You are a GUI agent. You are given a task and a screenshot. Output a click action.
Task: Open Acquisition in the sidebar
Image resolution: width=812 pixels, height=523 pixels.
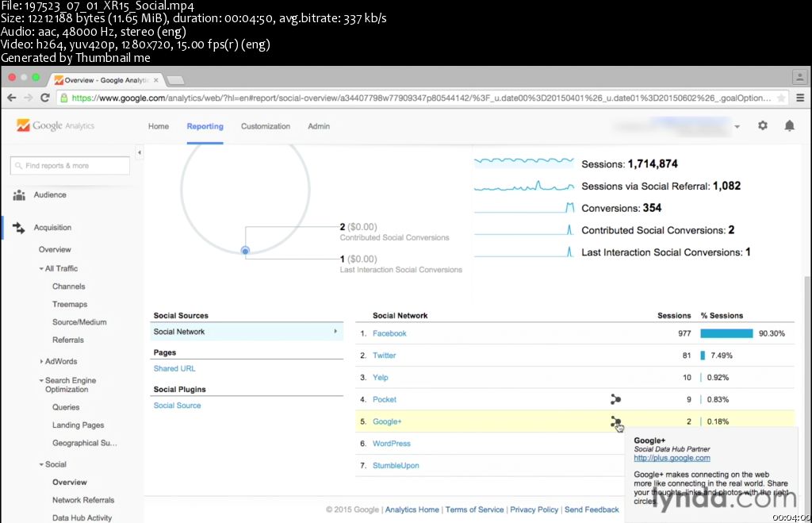coord(52,228)
